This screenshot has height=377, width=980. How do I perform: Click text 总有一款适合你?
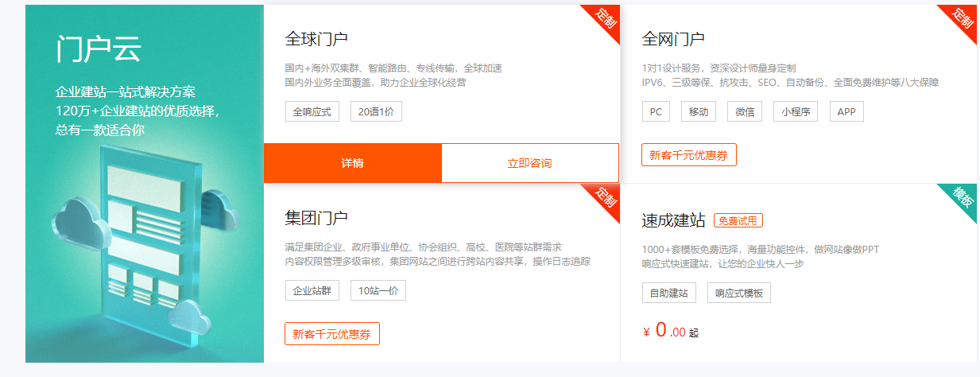[100, 130]
